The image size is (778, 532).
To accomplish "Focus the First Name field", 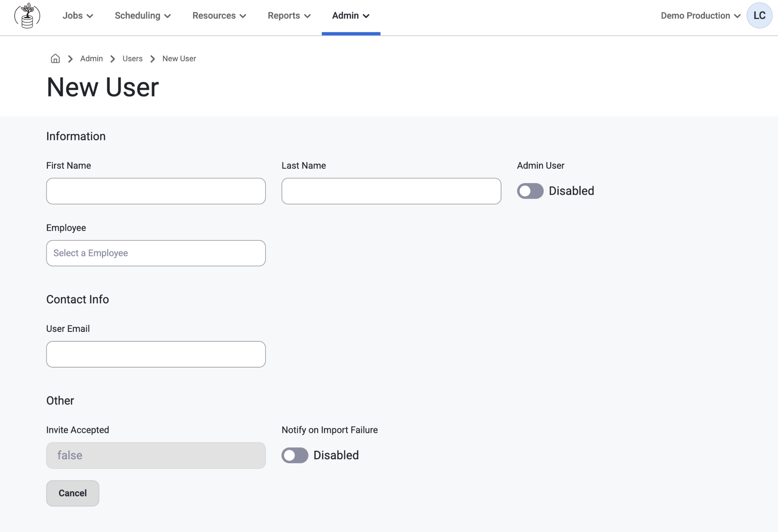I will coord(156,191).
